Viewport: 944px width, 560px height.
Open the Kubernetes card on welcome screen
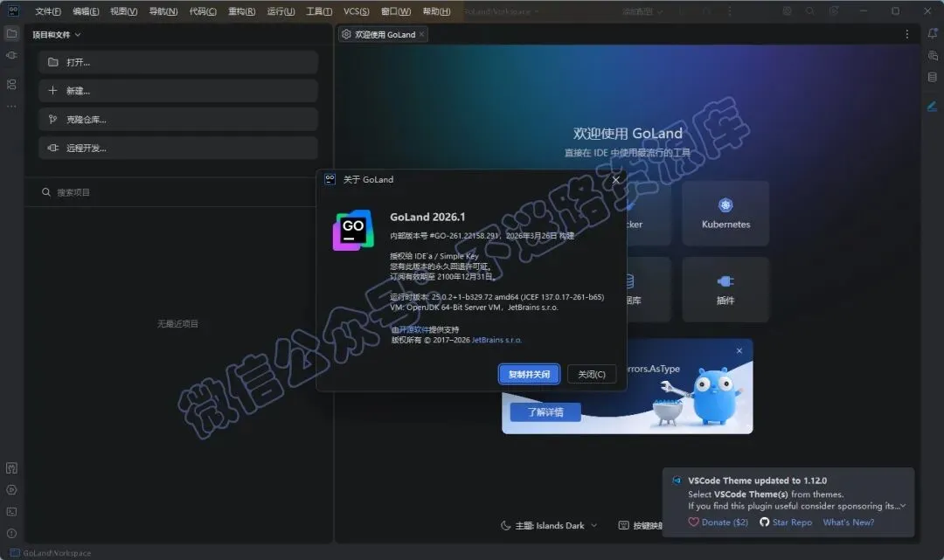click(x=725, y=213)
